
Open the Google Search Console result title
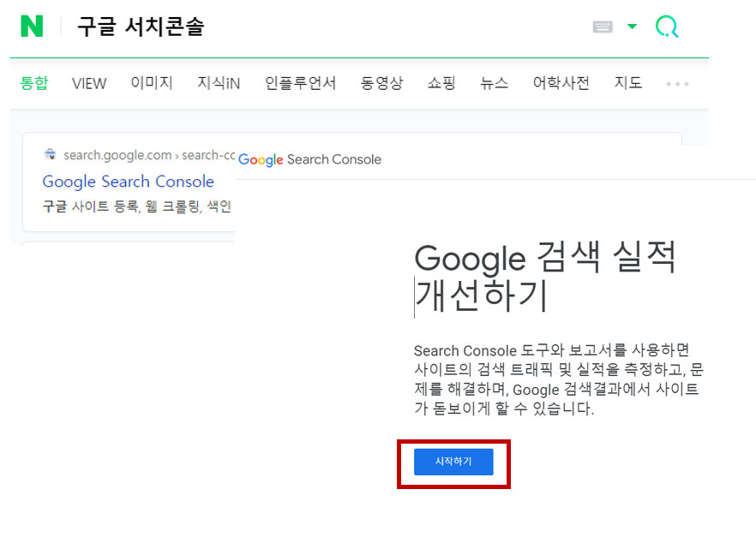[129, 182]
